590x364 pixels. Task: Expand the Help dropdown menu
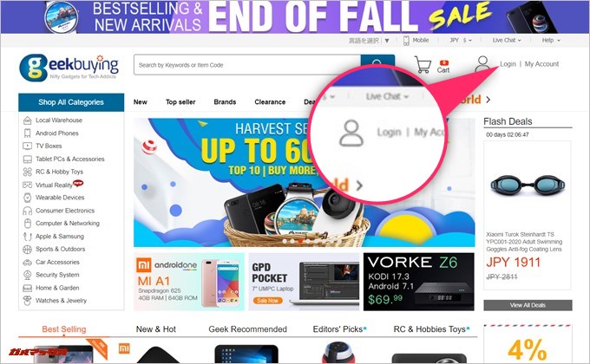(551, 40)
